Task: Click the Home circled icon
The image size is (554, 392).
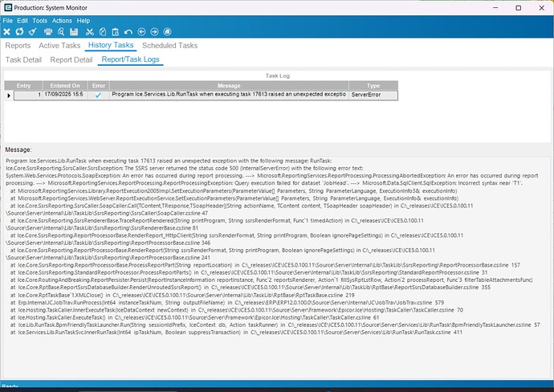Action: point(168,32)
